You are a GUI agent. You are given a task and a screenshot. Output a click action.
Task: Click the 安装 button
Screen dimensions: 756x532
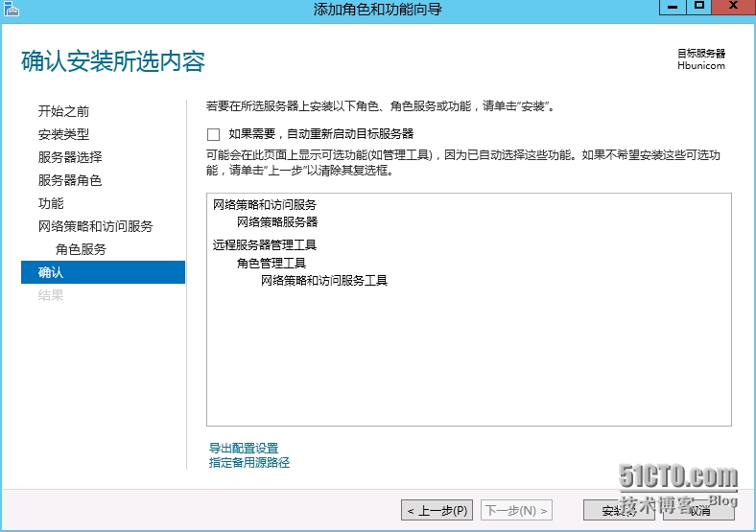619,510
